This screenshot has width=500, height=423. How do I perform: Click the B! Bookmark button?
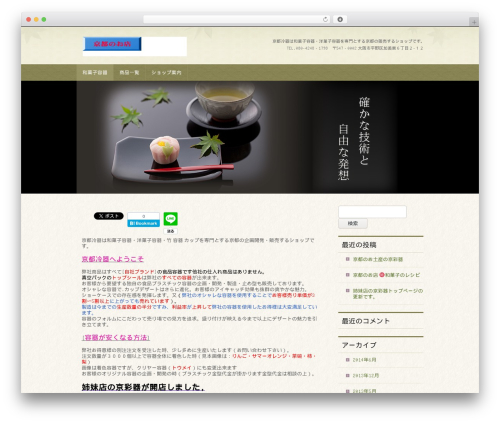pyautogui.click(x=143, y=223)
